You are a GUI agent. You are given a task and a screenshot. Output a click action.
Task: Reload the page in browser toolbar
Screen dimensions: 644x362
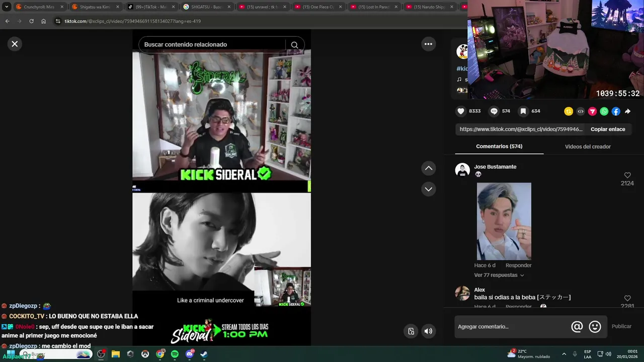31,21
